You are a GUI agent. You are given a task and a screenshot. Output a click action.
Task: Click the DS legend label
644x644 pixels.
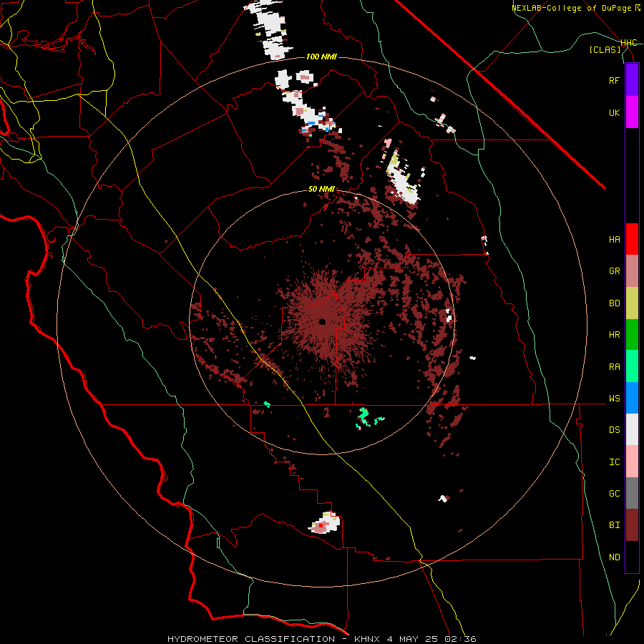click(614, 430)
